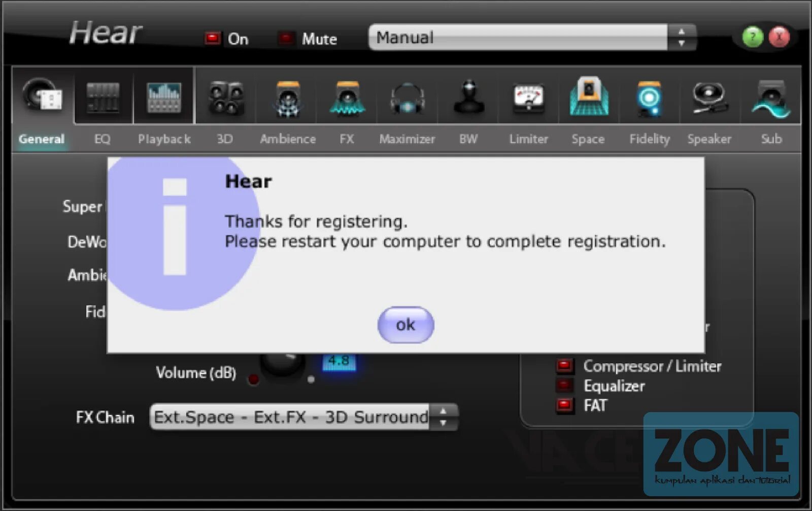The height and width of the screenshot is (511, 812).
Task: Switch to the 3D tab label
Action: coord(225,139)
